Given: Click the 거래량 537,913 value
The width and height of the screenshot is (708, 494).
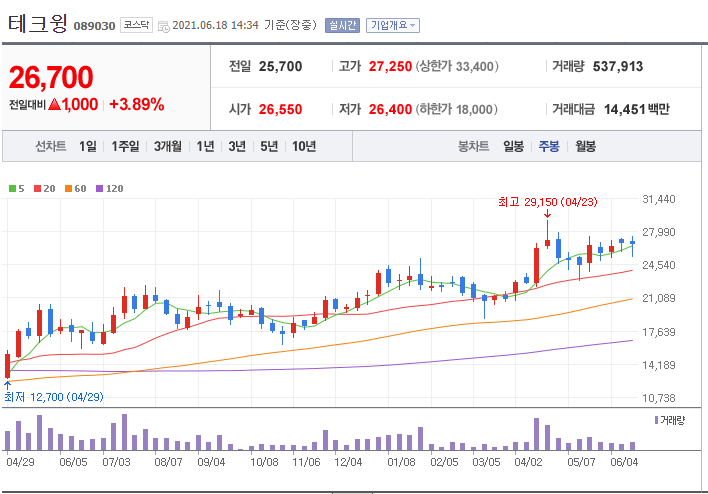Looking at the screenshot, I should (x=618, y=66).
